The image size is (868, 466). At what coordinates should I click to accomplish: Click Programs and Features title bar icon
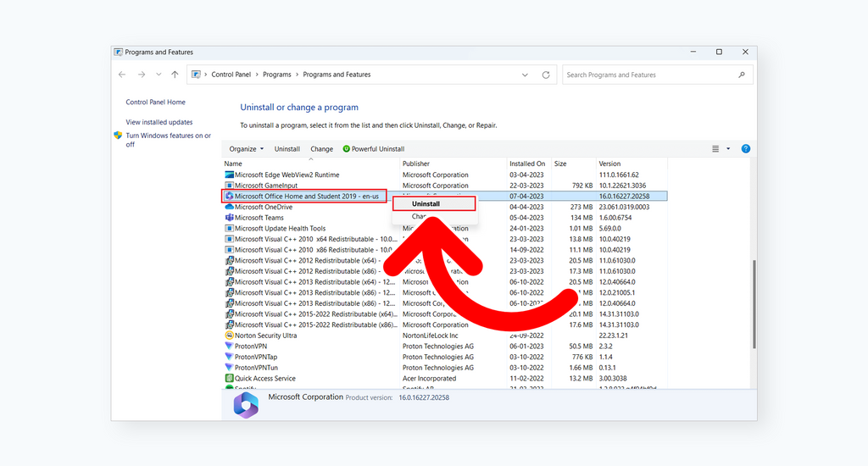click(118, 52)
